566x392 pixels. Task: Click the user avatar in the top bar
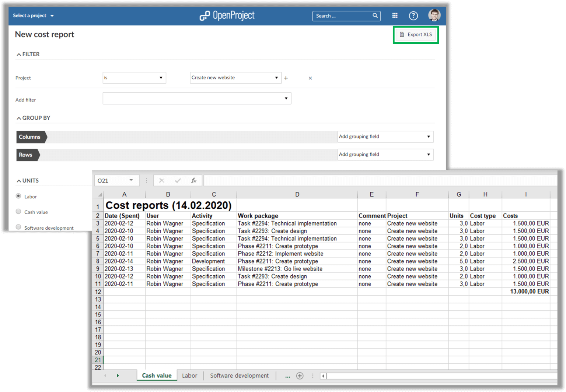[434, 15]
